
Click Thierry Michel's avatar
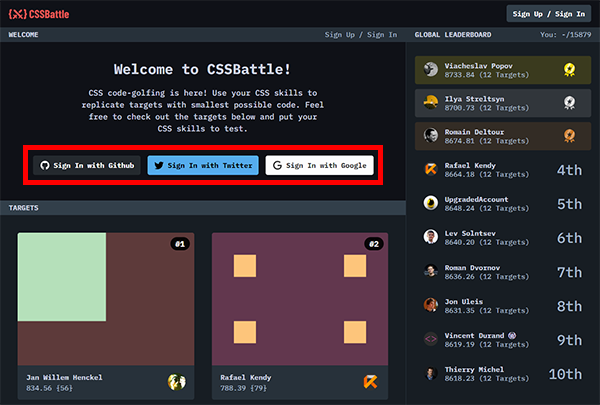pyautogui.click(x=431, y=373)
